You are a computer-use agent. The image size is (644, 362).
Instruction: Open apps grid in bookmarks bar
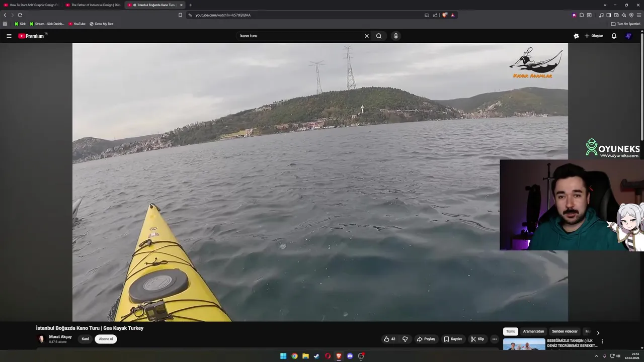coord(5,24)
